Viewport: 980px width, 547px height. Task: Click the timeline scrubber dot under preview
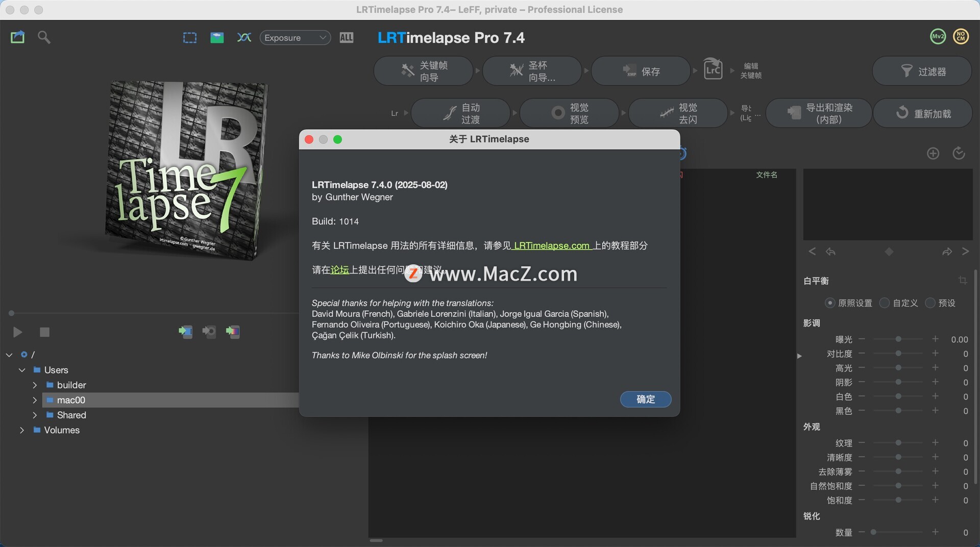(11, 313)
